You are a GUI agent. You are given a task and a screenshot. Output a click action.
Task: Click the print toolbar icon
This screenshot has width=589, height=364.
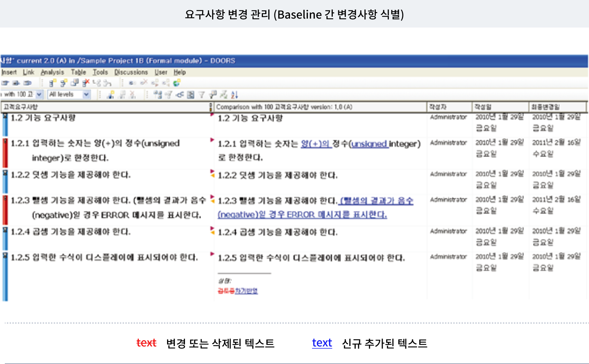tap(15, 83)
